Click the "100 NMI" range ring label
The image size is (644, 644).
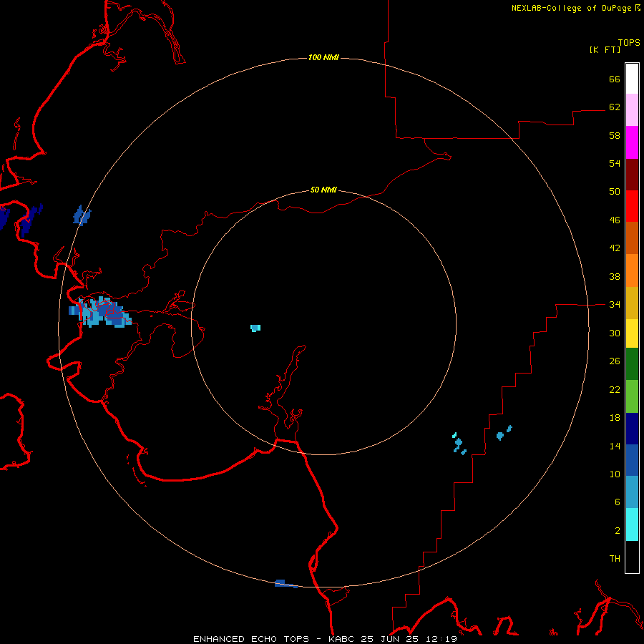pyautogui.click(x=323, y=57)
